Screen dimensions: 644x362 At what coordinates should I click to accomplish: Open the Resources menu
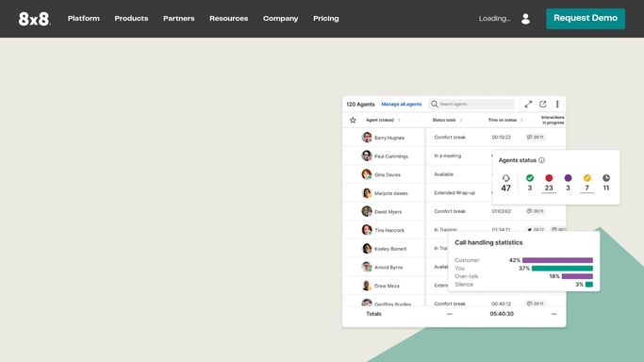229,19
